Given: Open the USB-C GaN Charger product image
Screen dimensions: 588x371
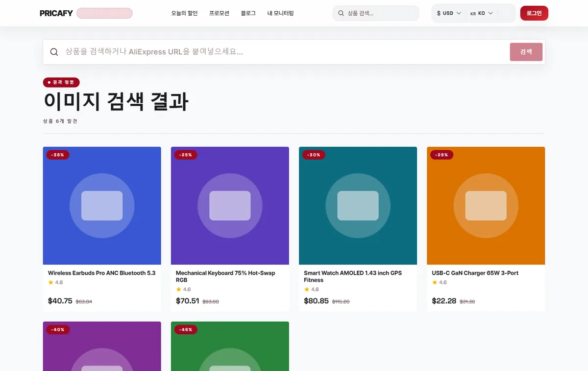Looking at the screenshot, I should (x=486, y=206).
